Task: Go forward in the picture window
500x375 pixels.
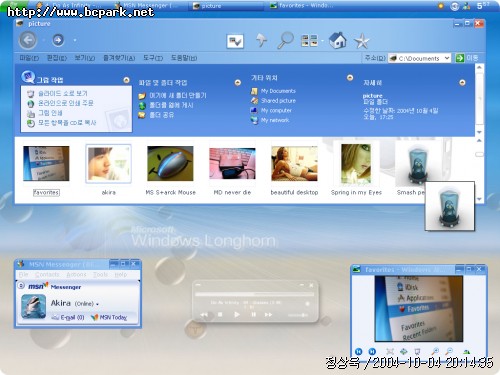Action: [x=58, y=40]
